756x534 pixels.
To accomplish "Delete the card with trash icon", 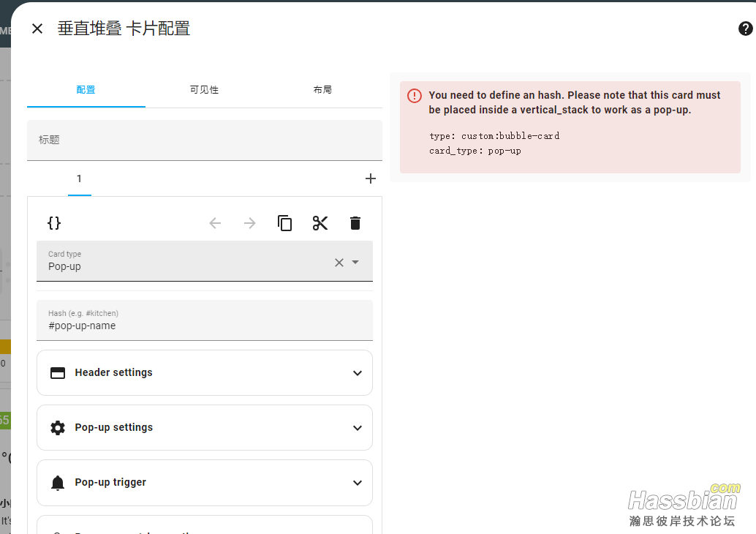I will tap(355, 223).
